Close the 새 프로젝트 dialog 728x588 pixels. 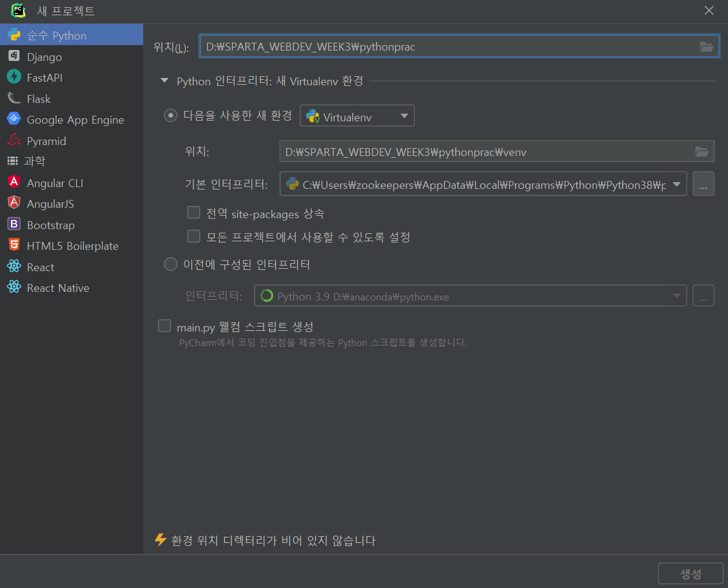[x=709, y=10]
